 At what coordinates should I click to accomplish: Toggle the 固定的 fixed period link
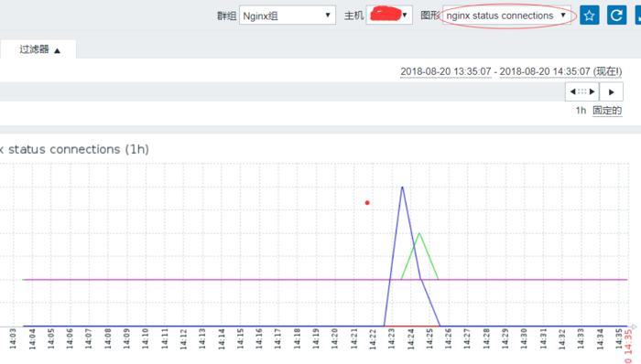[607, 111]
